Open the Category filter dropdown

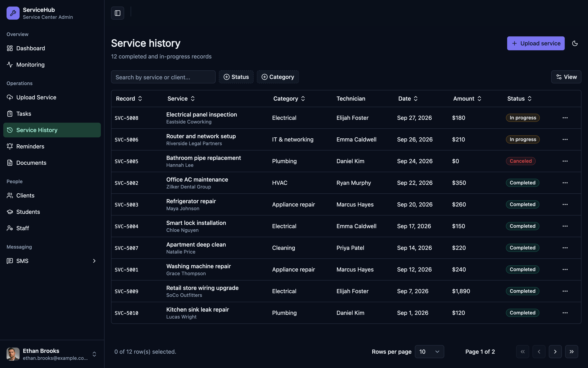(x=278, y=77)
